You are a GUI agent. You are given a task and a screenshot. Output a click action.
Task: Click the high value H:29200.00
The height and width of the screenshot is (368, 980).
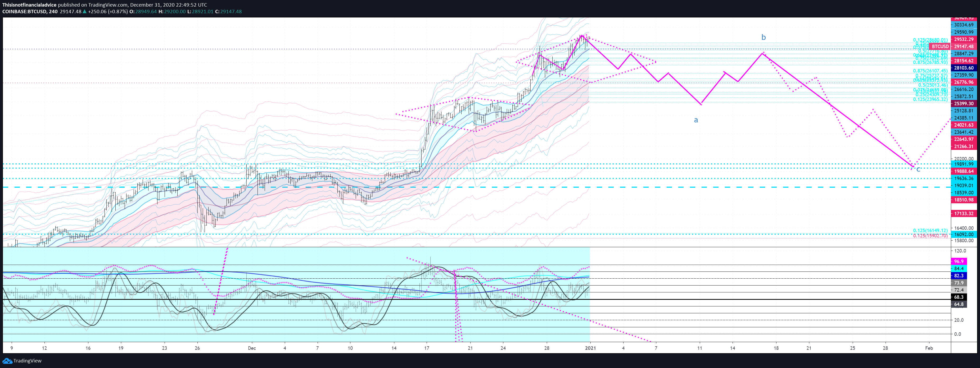172,11
